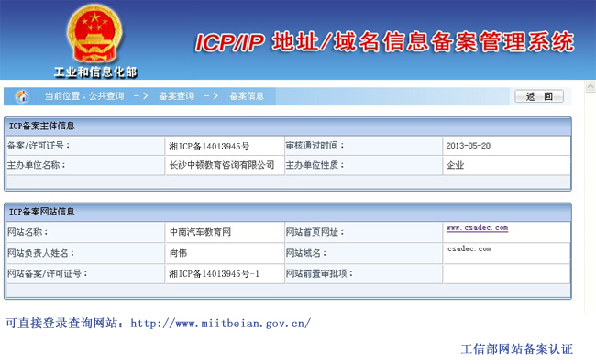596x364 pixels.
Task: Click the ICP备案网站信息 section header
Action: [x=42, y=212]
